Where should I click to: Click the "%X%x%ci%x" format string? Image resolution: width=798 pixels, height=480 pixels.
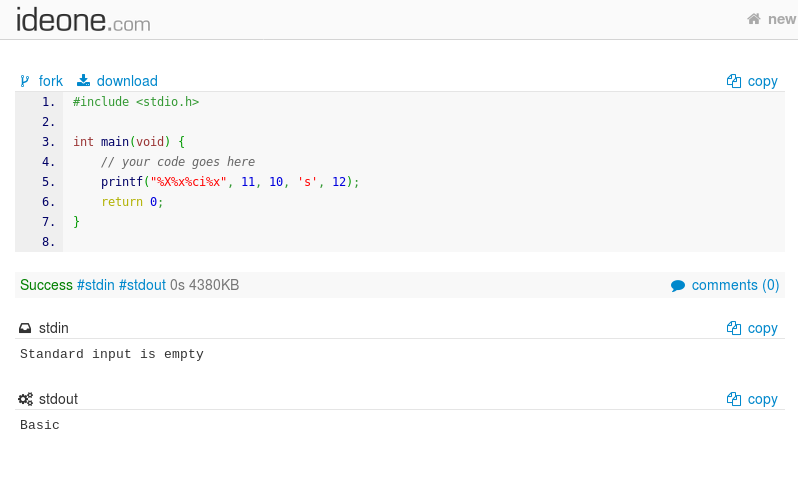(188, 182)
